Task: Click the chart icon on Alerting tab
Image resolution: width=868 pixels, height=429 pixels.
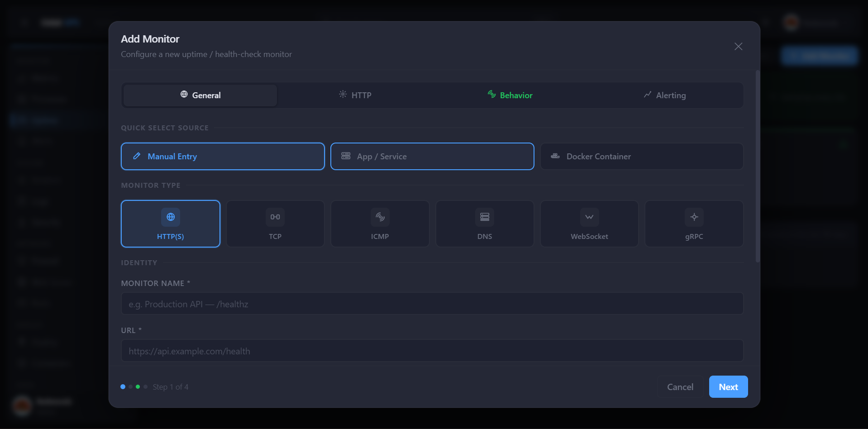Action: (648, 94)
